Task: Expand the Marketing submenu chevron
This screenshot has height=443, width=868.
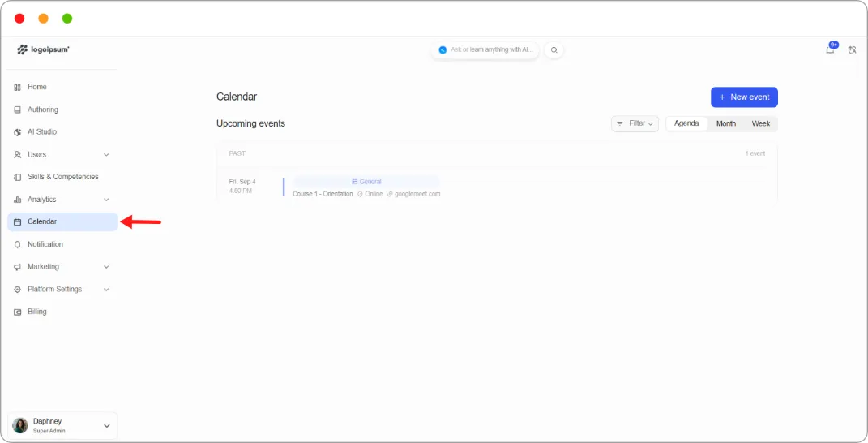Action: pos(106,267)
